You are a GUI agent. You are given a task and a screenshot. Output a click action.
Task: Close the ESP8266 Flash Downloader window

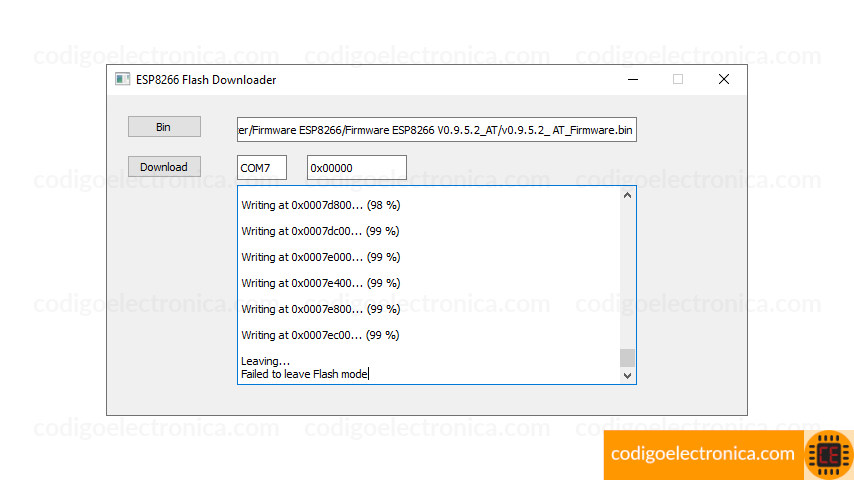click(724, 80)
